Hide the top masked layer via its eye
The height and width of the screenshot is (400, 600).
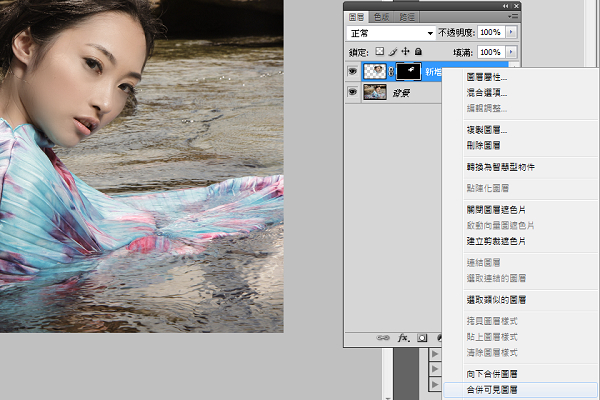coord(352,71)
